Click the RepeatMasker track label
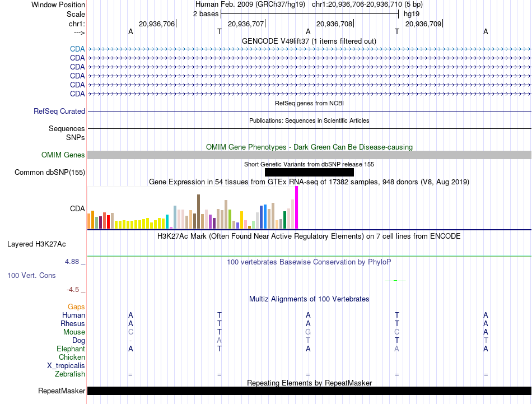This screenshot has width=532, height=404. click(62, 391)
